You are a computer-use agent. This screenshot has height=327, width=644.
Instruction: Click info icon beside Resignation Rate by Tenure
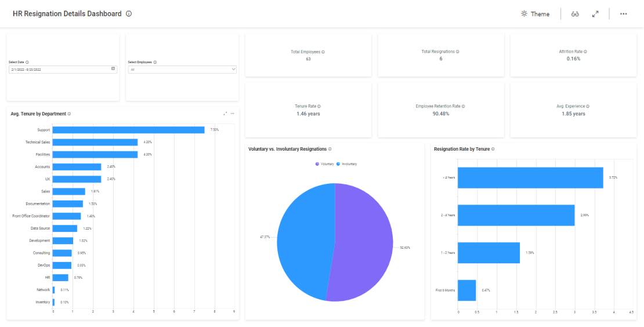click(493, 149)
